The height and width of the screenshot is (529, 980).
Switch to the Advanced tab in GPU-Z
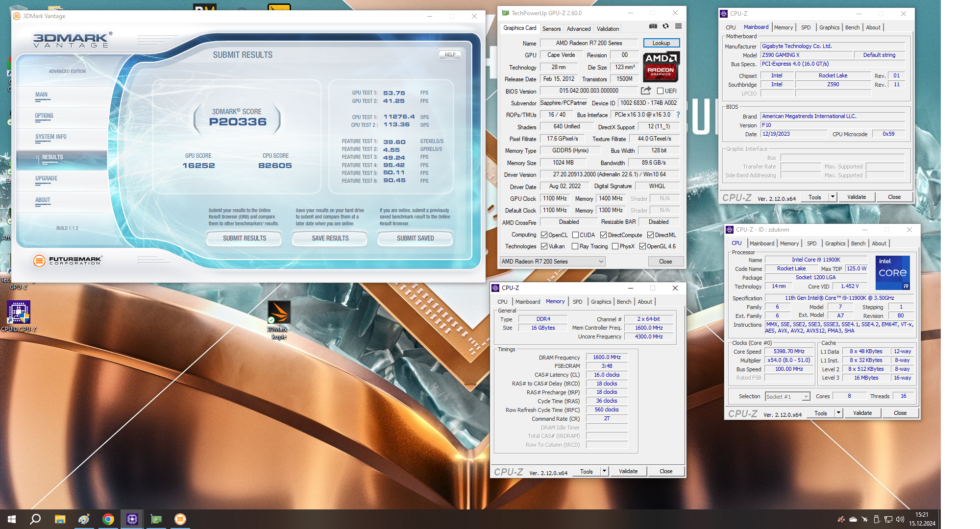(x=579, y=29)
